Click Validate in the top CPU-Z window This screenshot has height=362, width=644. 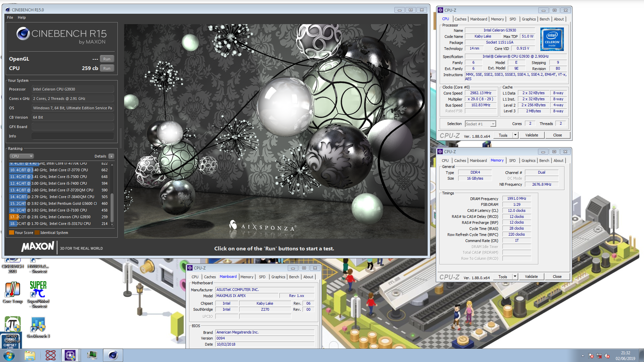pos(532,135)
